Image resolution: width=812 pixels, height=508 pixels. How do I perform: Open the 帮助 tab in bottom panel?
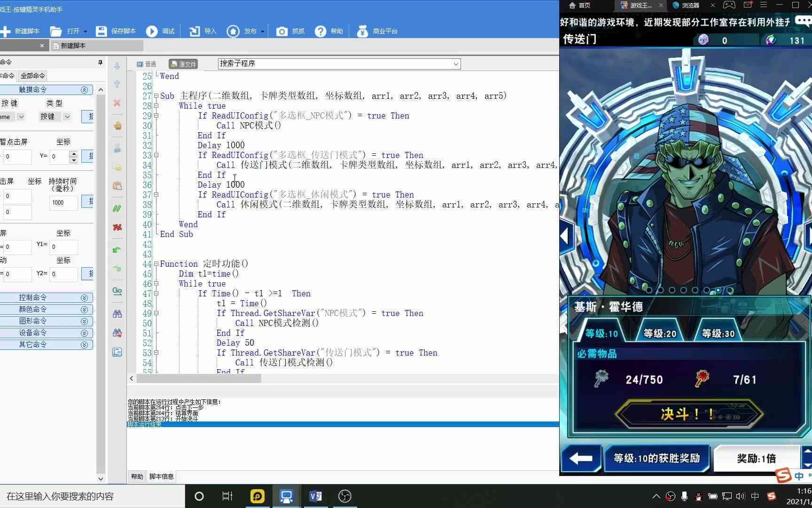pos(137,476)
